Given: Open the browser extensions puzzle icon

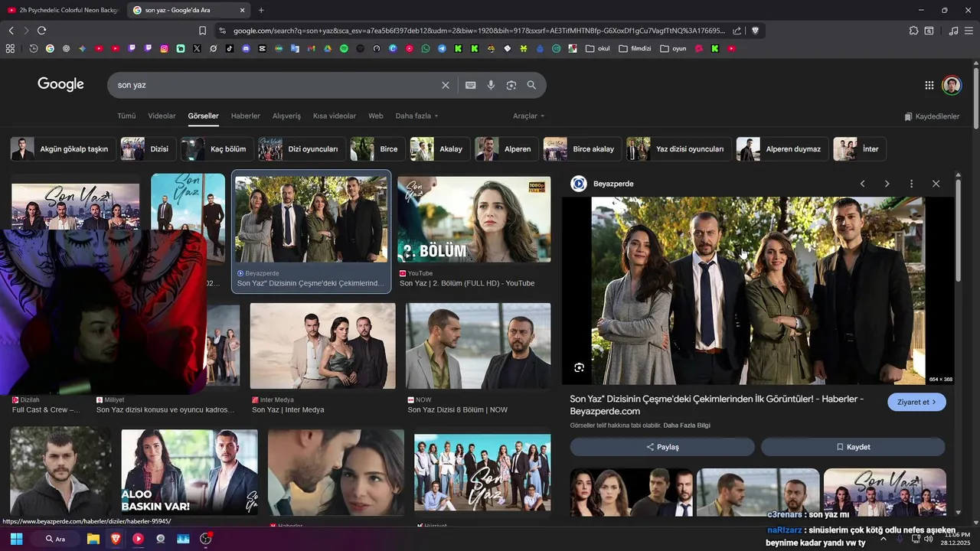Looking at the screenshot, I should click(913, 31).
